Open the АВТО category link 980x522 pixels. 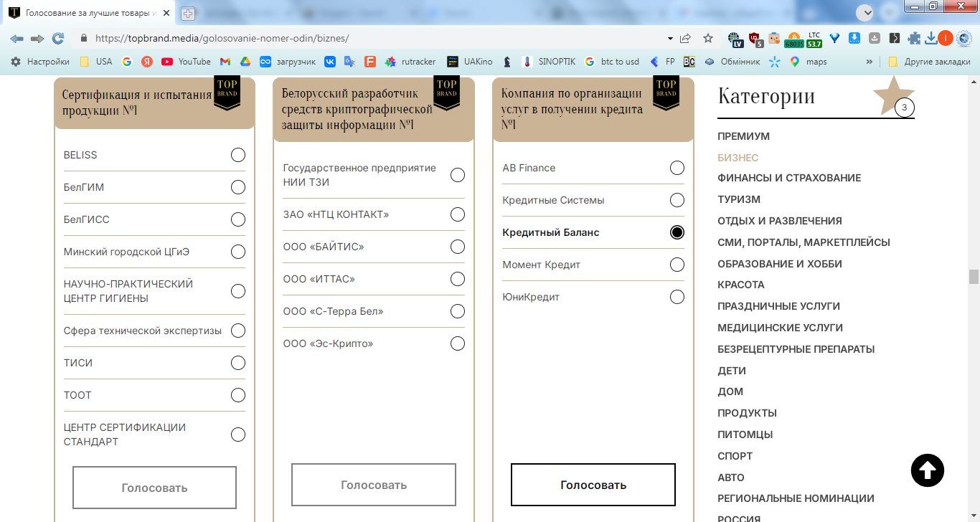tap(731, 478)
